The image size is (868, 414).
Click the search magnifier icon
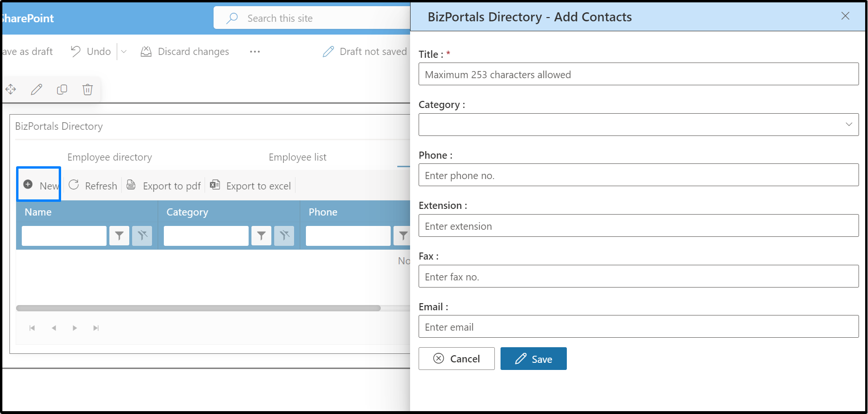click(232, 18)
